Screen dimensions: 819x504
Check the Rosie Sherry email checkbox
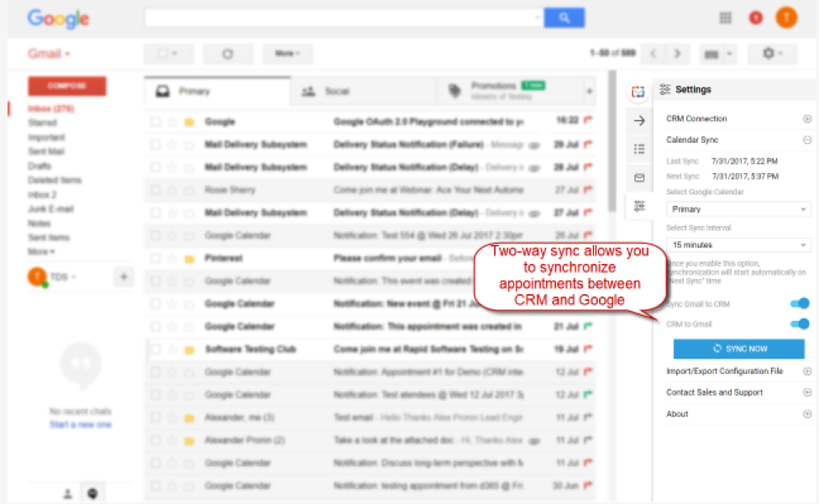coord(155,190)
